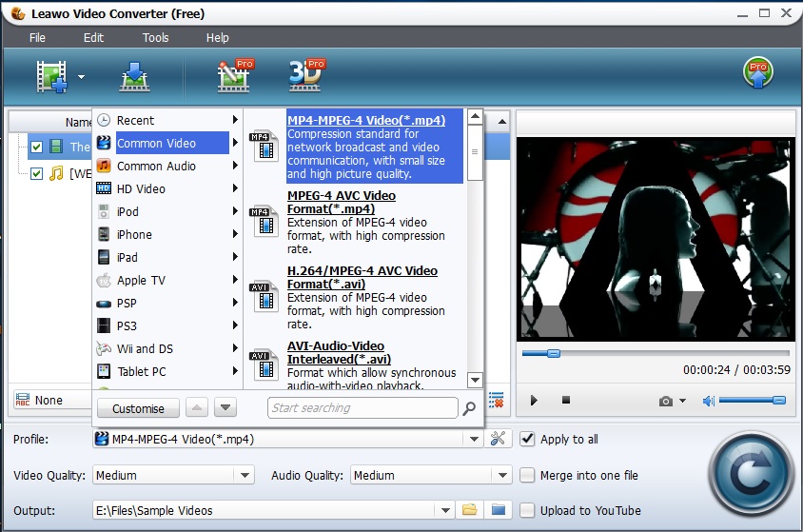Click the profile settings tools icon

tap(498, 439)
